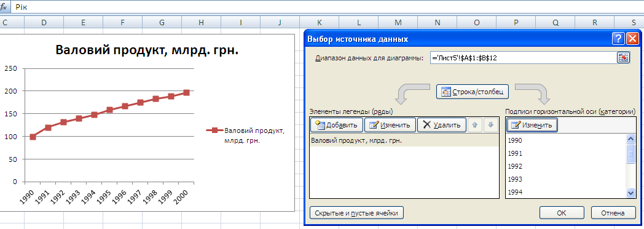Select category 1994 in the axis labels list

(565, 191)
